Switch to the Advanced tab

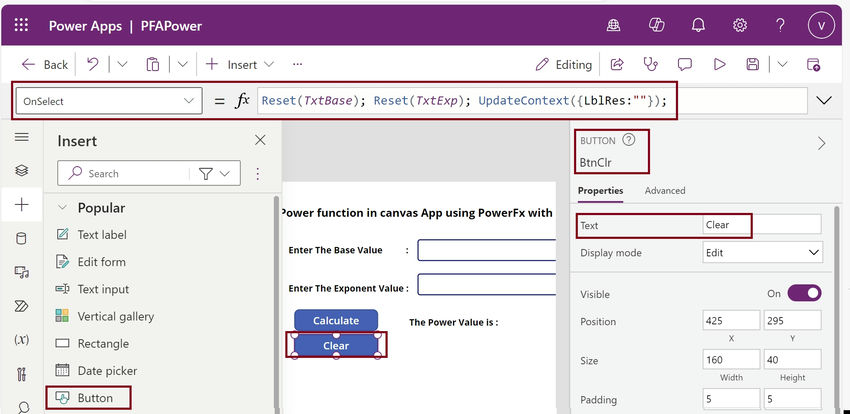coord(665,191)
